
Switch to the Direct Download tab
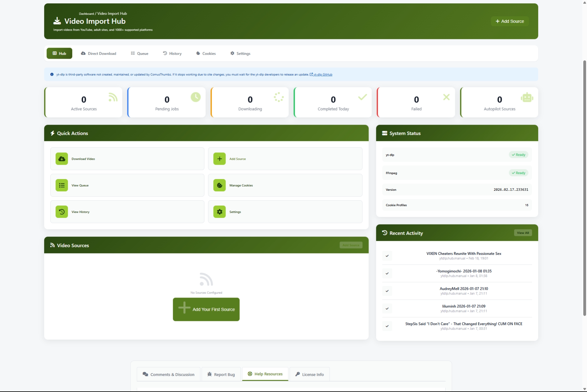pos(99,53)
